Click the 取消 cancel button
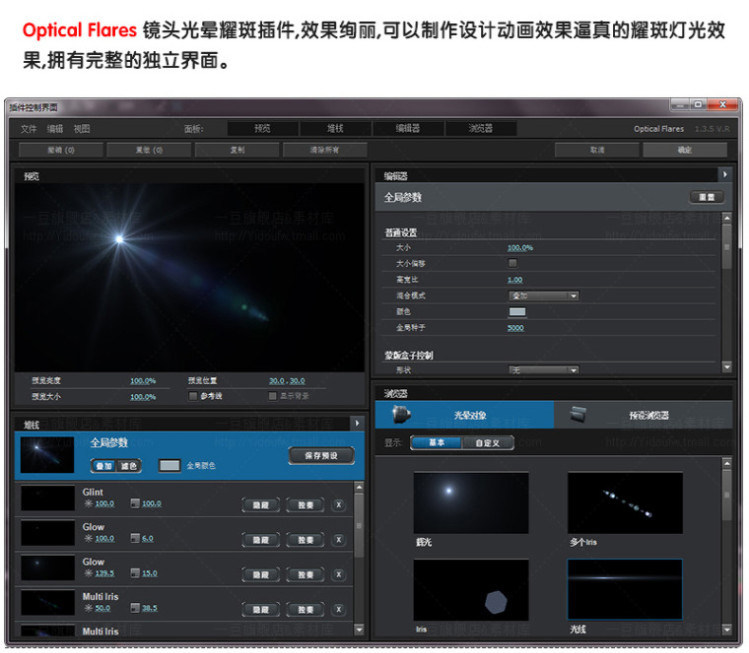Viewport: 749px width, 653px height. point(597,150)
